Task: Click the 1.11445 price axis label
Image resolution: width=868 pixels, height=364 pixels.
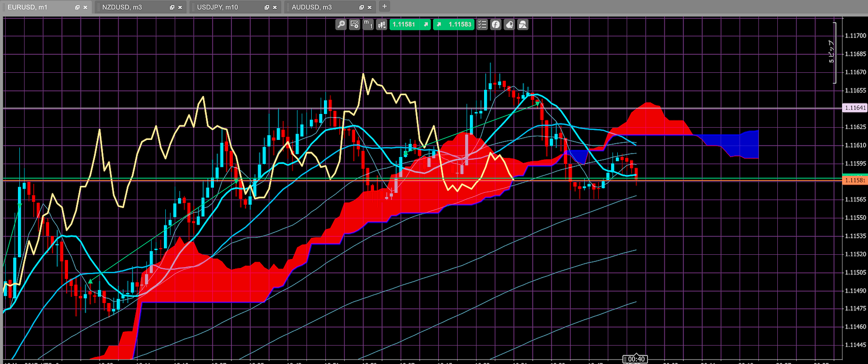Action: click(x=855, y=345)
